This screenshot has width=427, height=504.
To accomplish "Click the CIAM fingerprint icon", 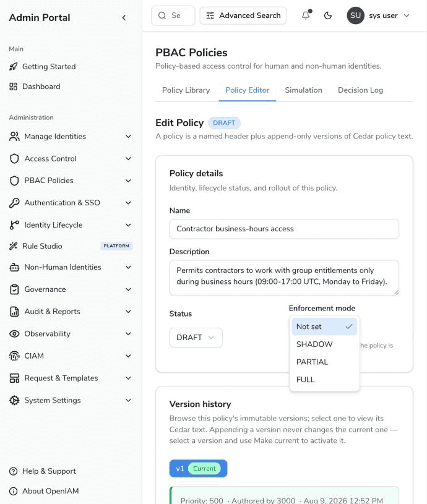I will 14,356.
